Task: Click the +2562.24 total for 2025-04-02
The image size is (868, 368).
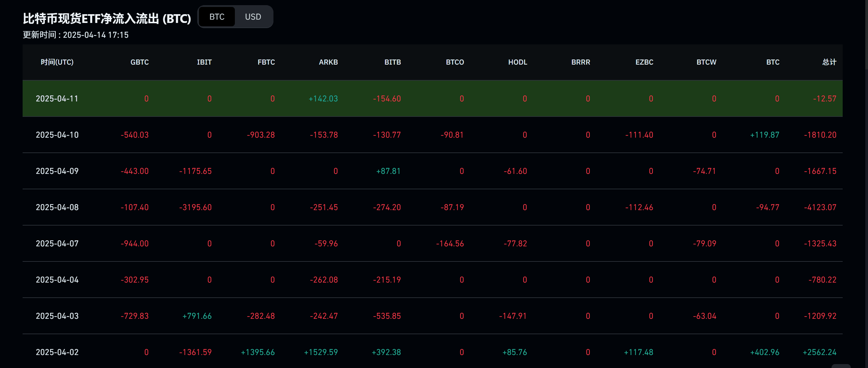Action: pos(819,352)
